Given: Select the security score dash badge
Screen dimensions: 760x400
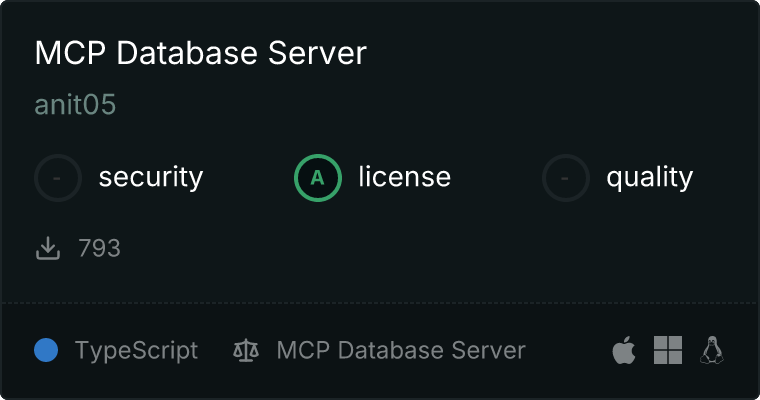Looking at the screenshot, I should point(58,178).
